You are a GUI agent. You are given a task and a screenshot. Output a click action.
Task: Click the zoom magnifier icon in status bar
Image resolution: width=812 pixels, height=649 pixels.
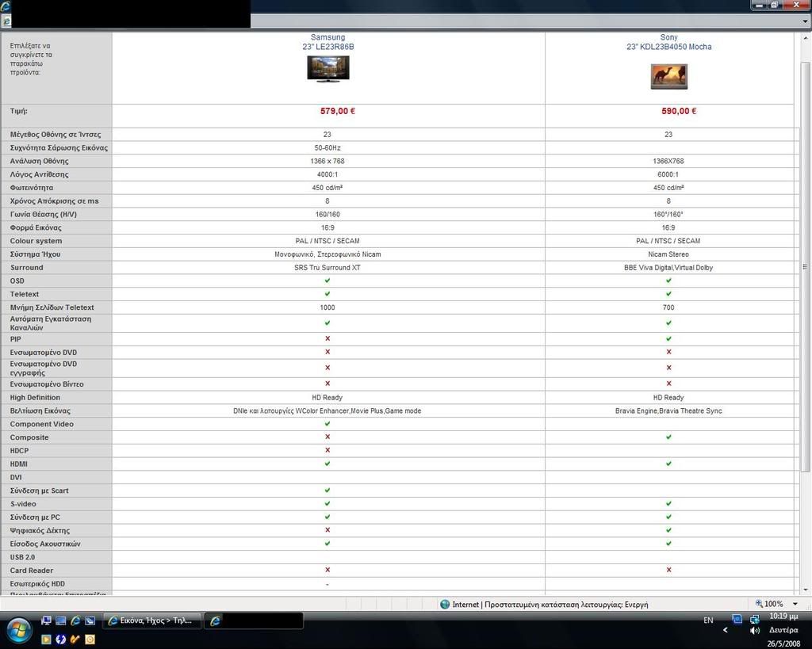(759, 604)
